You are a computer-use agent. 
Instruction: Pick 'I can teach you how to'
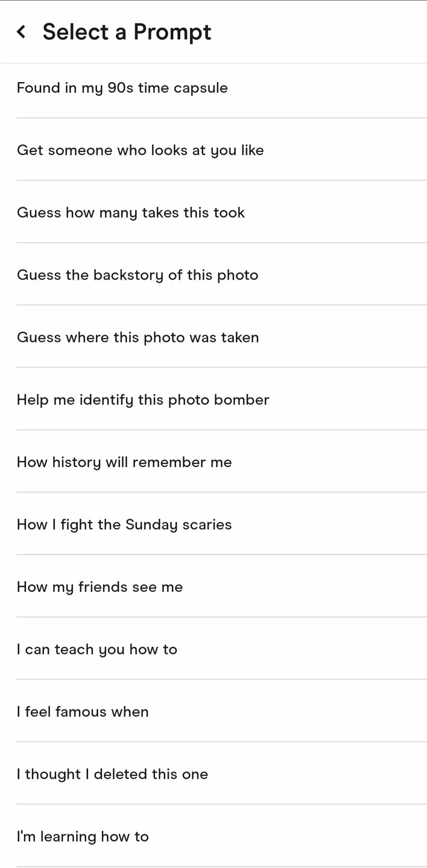tap(213, 649)
